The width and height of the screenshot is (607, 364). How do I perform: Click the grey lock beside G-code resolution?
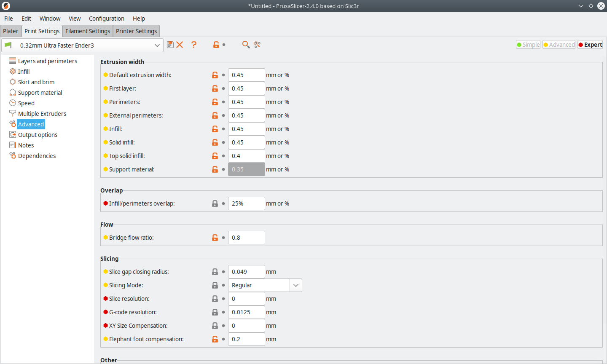[215, 312]
